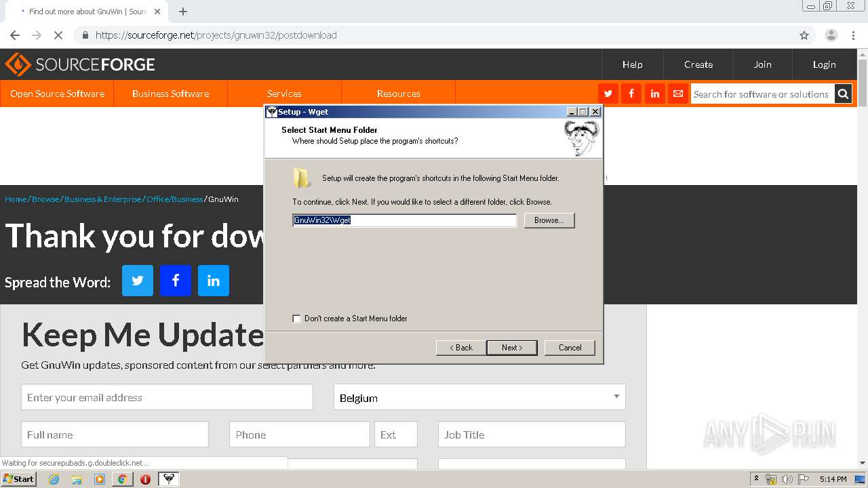This screenshot has width=868, height=488.
Task: Go Back in Wget setup
Action: tap(460, 348)
